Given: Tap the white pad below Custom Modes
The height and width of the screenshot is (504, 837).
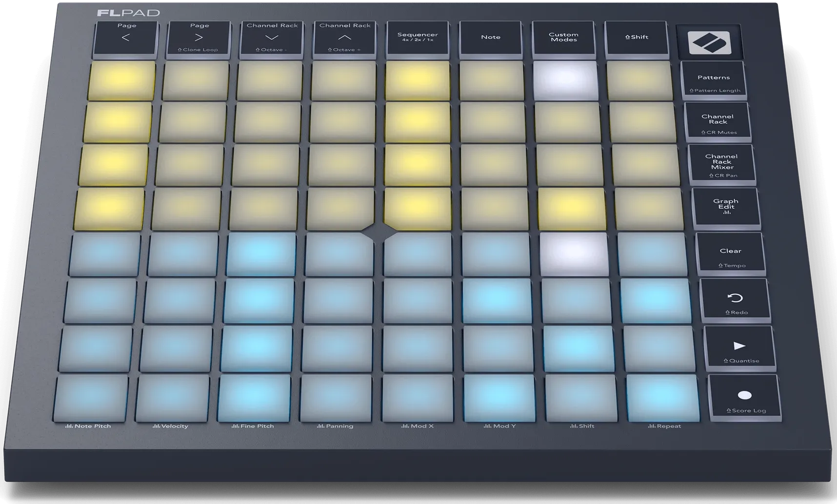Looking at the screenshot, I should click(x=565, y=80).
